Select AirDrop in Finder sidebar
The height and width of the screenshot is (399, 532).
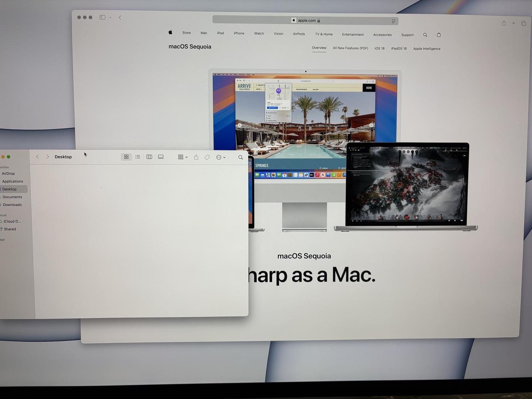click(8, 174)
